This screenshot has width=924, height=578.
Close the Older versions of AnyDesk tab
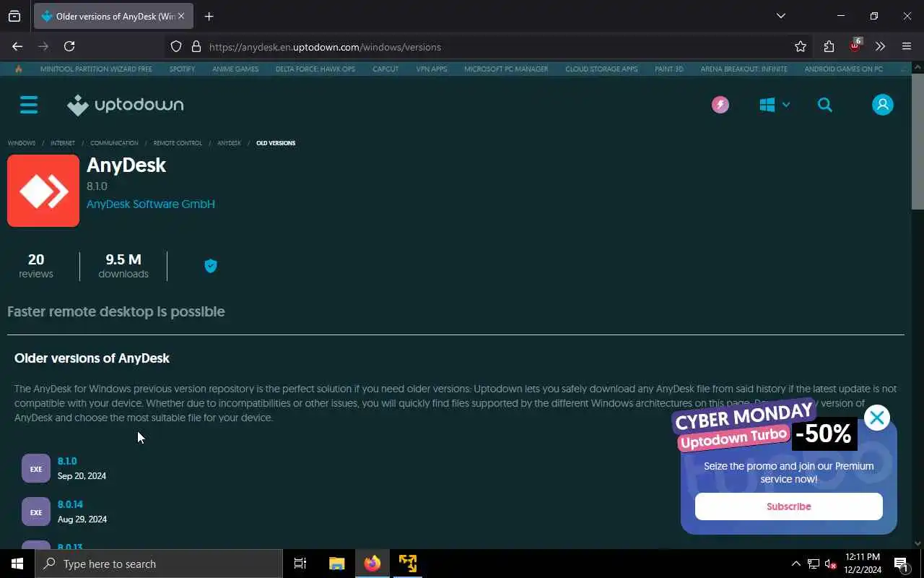point(181,16)
